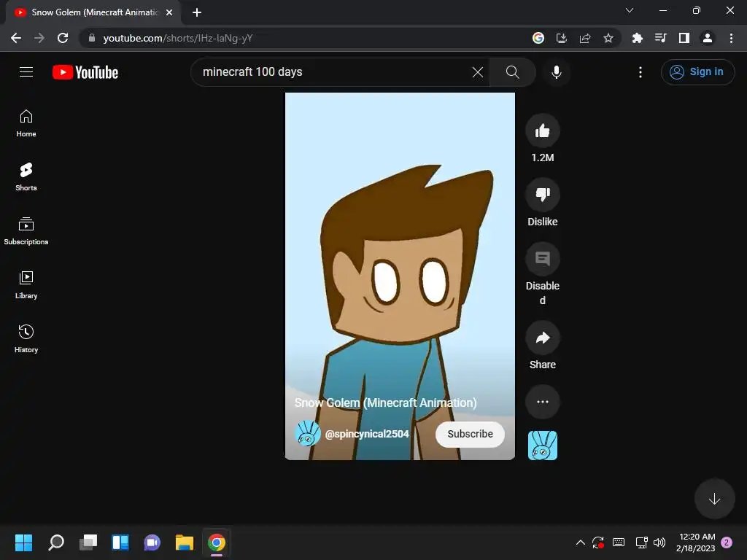747x560 pixels.
Task: Open the notification count badge
Action: pos(727,542)
